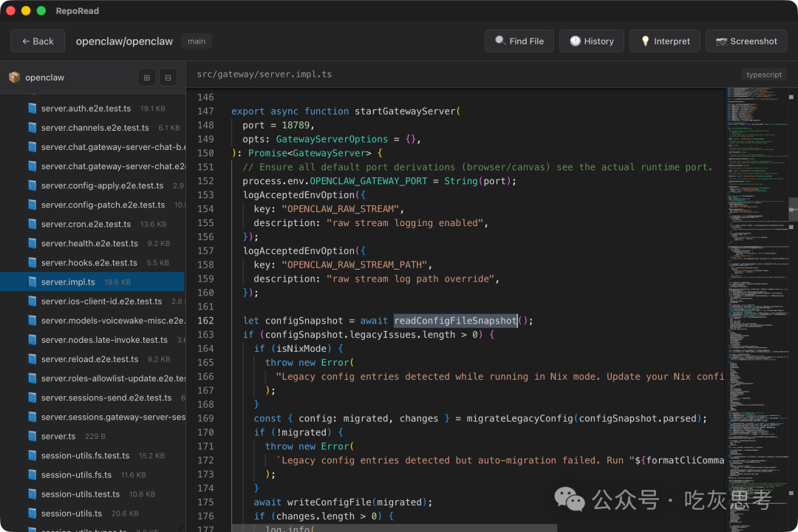This screenshot has height=532, width=798.
Task: Open session-utils.fs.test.ts
Action: click(x=92, y=456)
